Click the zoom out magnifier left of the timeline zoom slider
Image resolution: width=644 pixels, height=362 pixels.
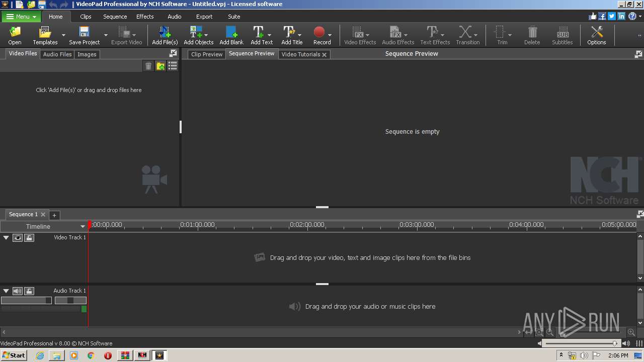[550, 332]
